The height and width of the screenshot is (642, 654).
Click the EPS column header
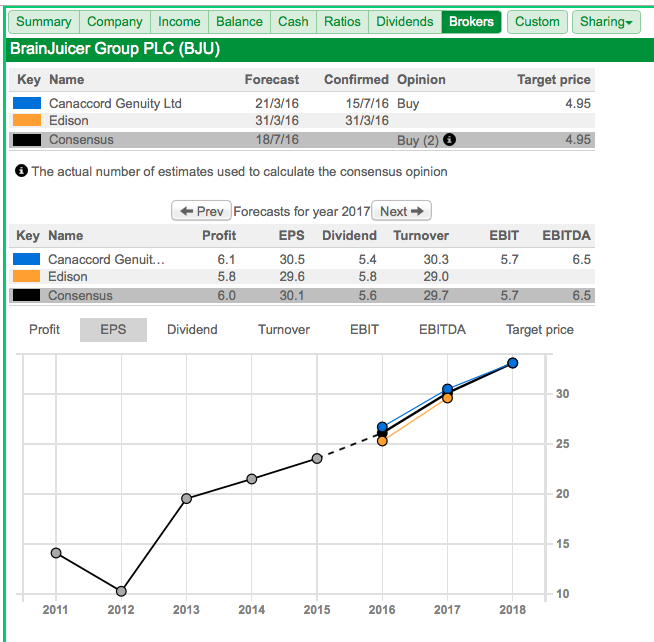292,235
